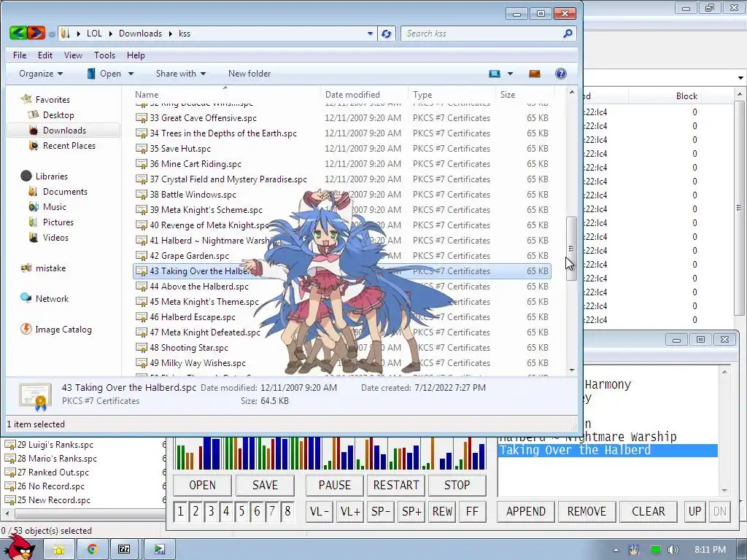This screenshot has height=560, width=747.
Task: Open the Help menu
Action: tap(135, 55)
